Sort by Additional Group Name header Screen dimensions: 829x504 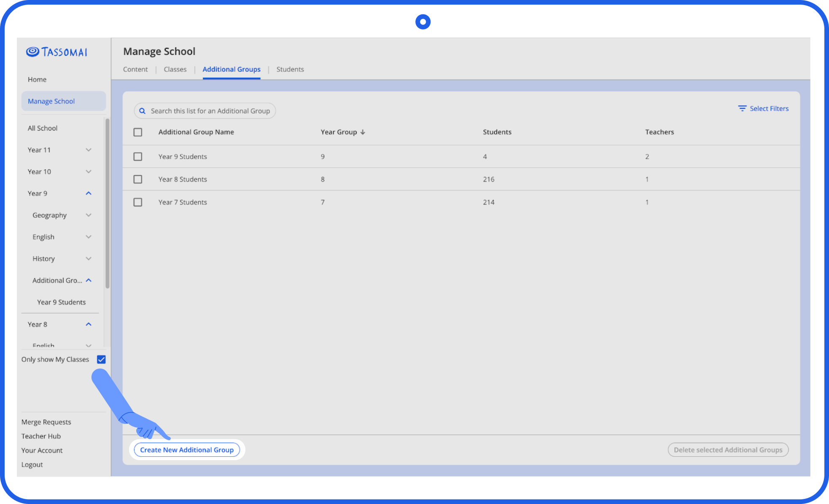[x=196, y=132]
